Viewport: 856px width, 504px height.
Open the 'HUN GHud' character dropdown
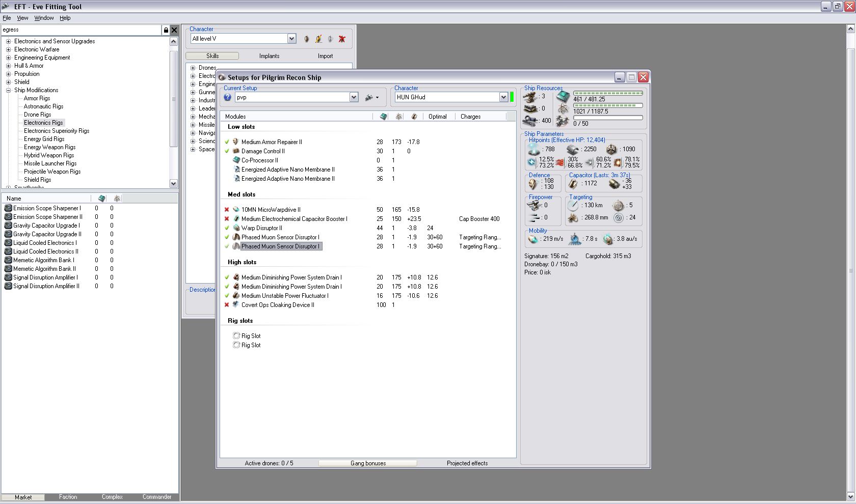(x=503, y=97)
